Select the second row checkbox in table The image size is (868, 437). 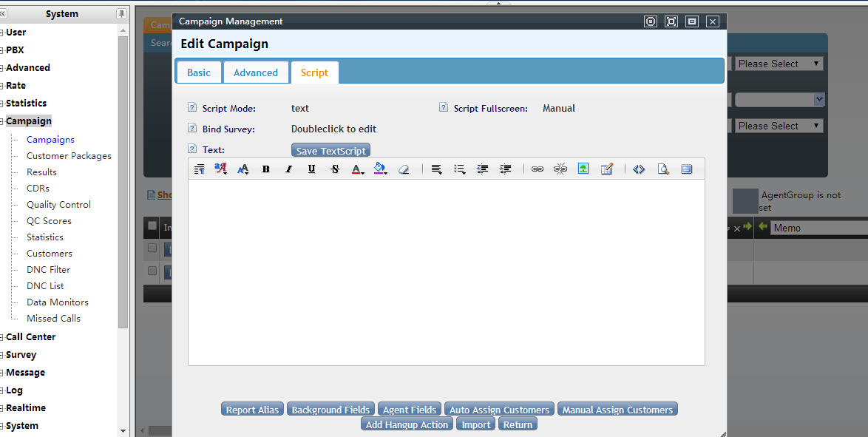(x=152, y=271)
